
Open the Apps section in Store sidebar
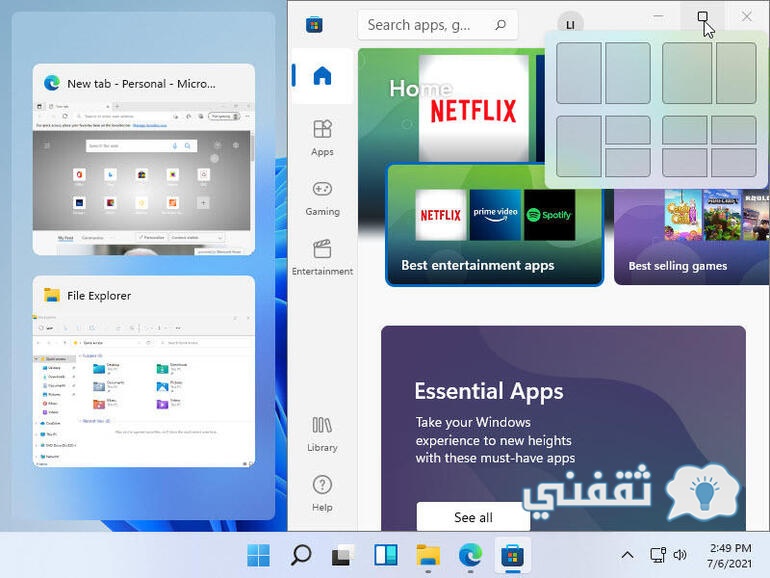[x=322, y=138]
